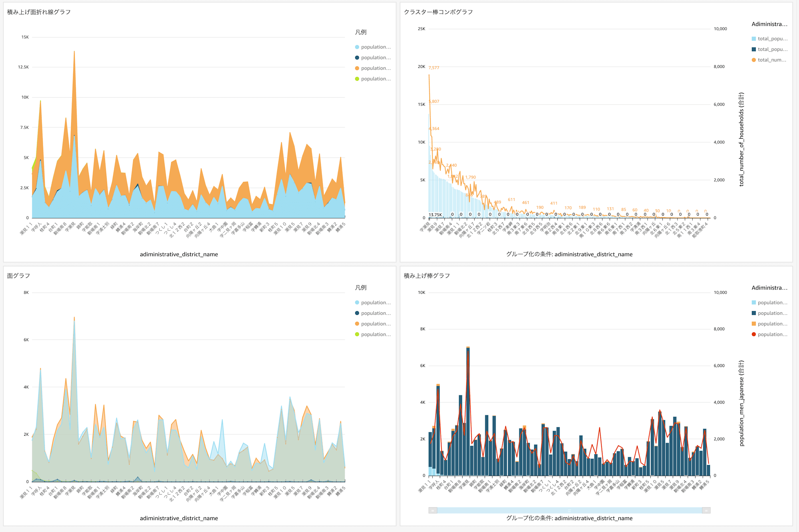
Task: Click center grip of stacked bar chart scrollbar
Action: click(x=569, y=510)
